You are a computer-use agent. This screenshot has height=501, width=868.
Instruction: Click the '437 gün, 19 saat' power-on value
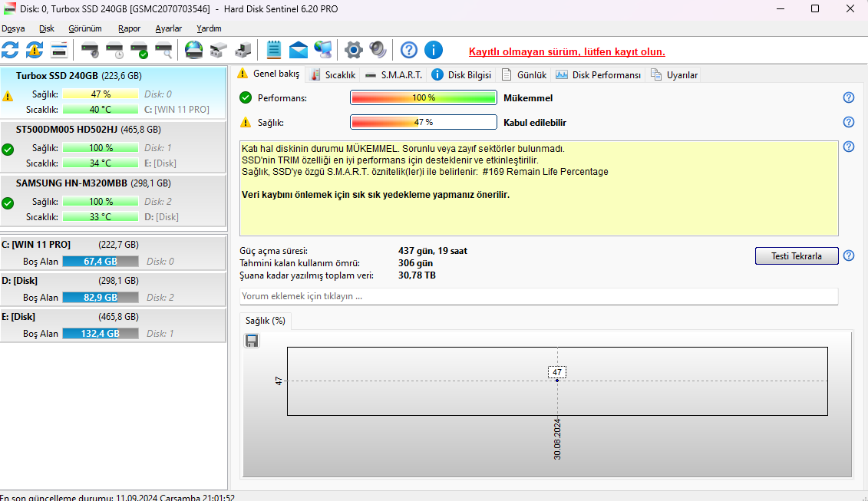tap(432, 251)
